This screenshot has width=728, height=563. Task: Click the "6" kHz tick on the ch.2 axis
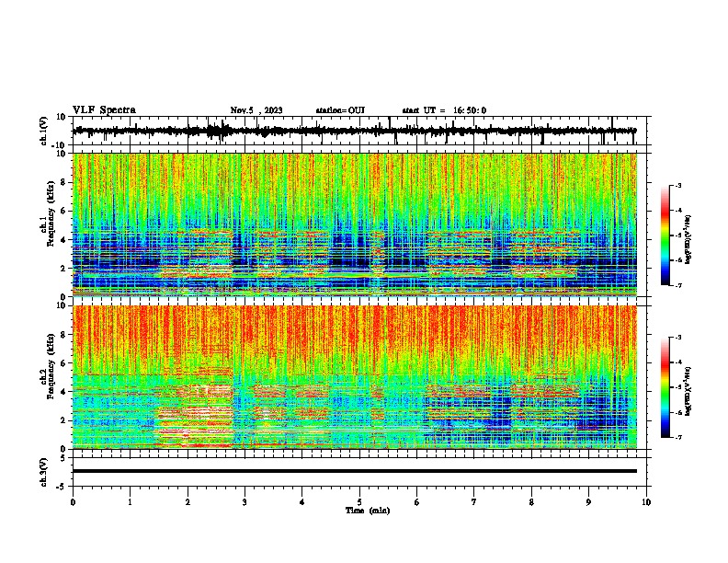coord(63,362)
